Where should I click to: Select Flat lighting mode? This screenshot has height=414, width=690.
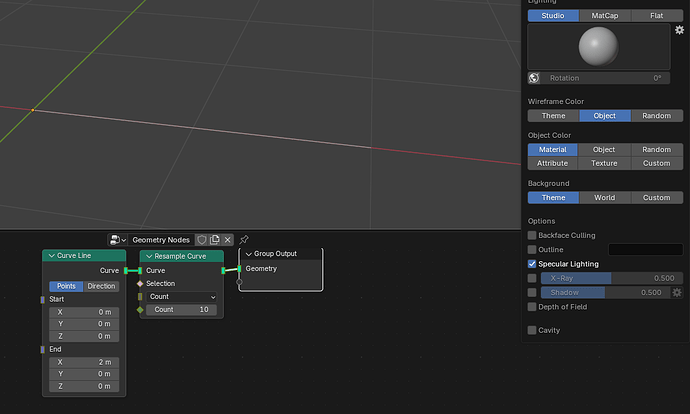pyautogui.click(x=657, y=15)
